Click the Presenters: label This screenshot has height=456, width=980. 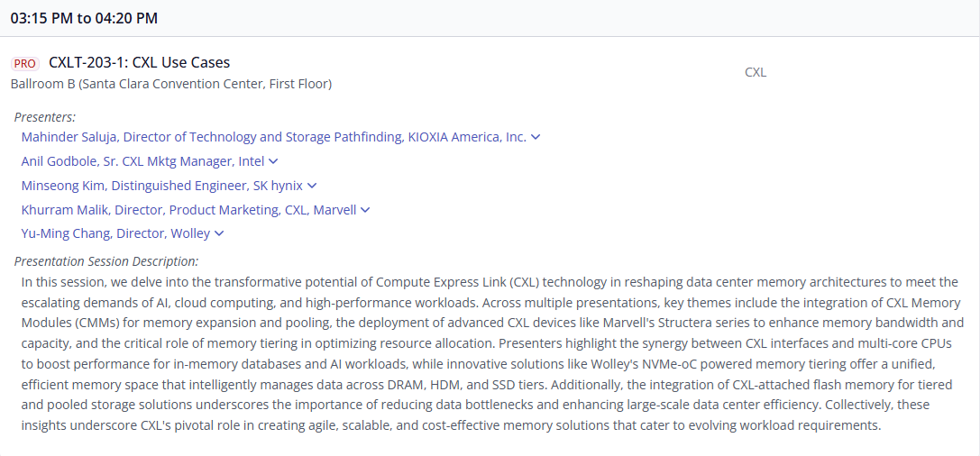45,117
